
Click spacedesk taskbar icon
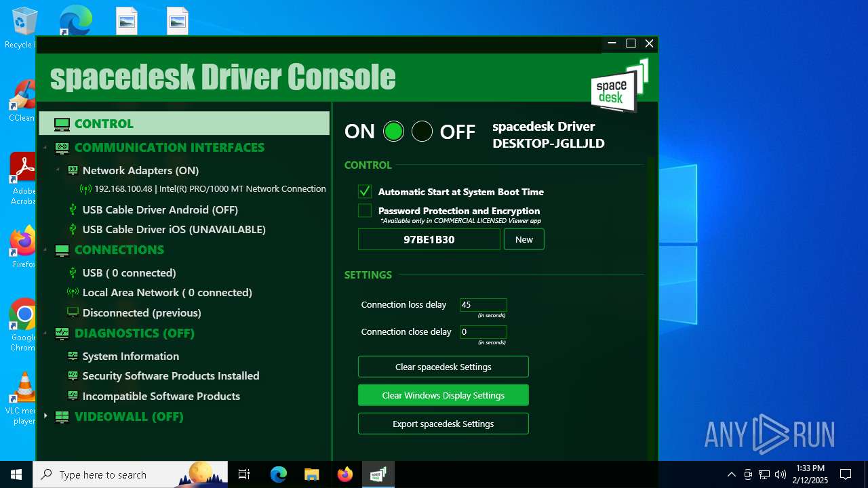(x=378, y=474)
